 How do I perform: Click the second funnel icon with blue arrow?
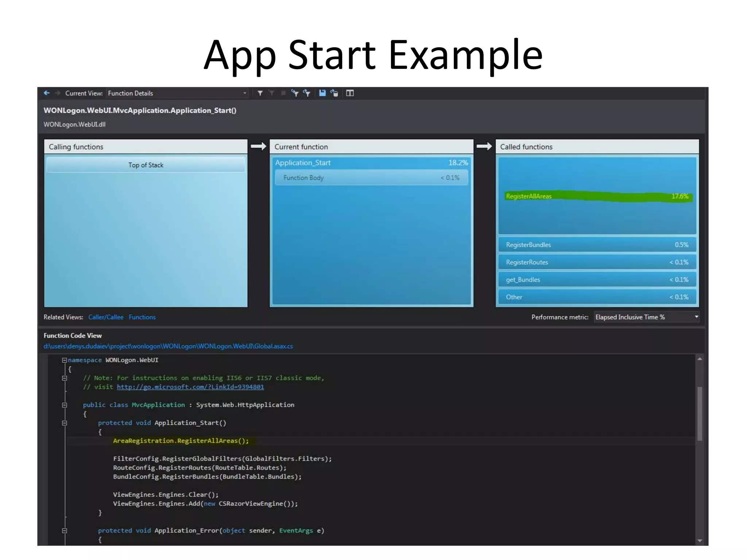pyautogui.click(x=307, y=93)
